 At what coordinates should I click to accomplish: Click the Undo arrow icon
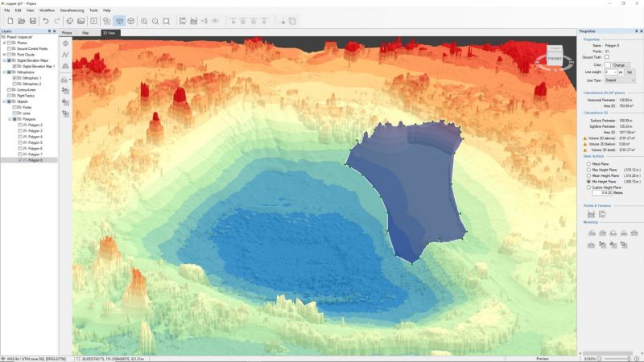(46, 20)
